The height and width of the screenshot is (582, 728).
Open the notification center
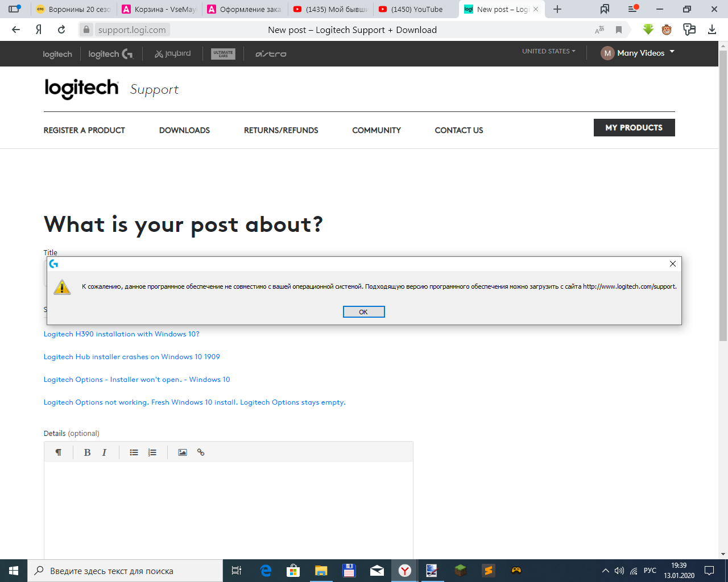pyautogui.click(x=709, y=571)
